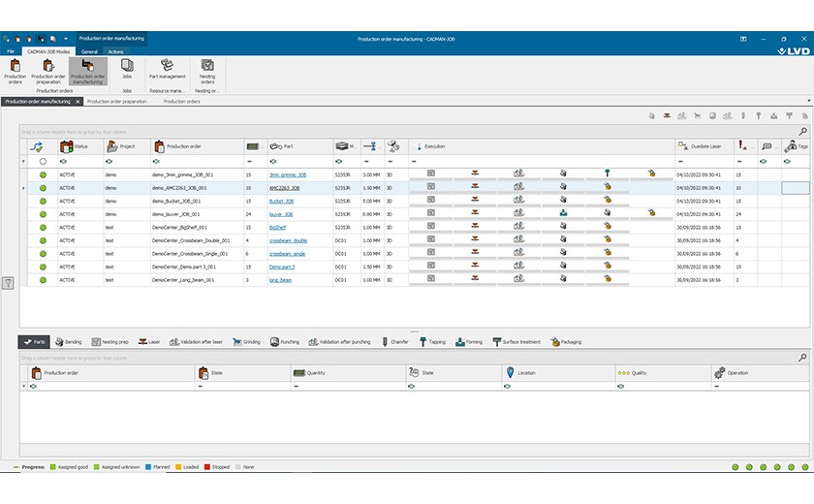Open the document tab list arrow at right
814x504 pixels.
808,101
